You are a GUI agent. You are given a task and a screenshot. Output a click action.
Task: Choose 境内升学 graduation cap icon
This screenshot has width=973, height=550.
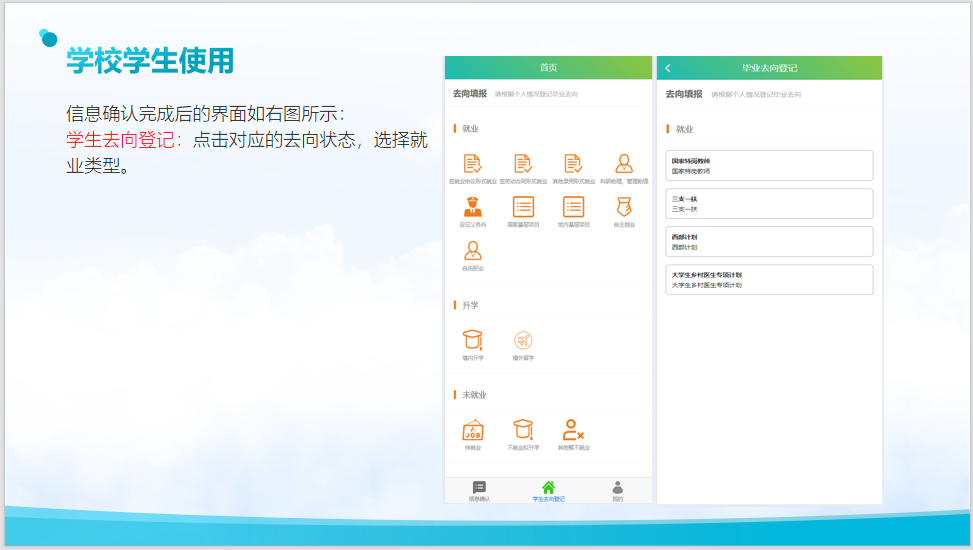473,340
